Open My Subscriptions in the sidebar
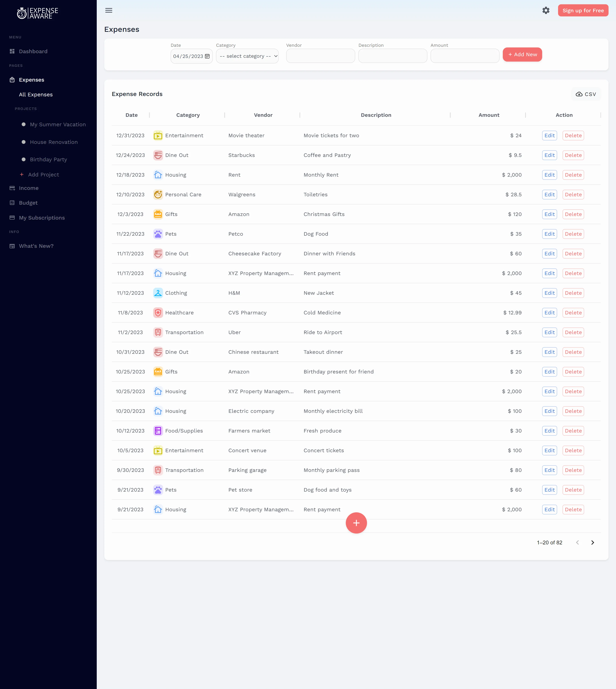The height and width of the screenshot is (689, 616). click(42, 218)
